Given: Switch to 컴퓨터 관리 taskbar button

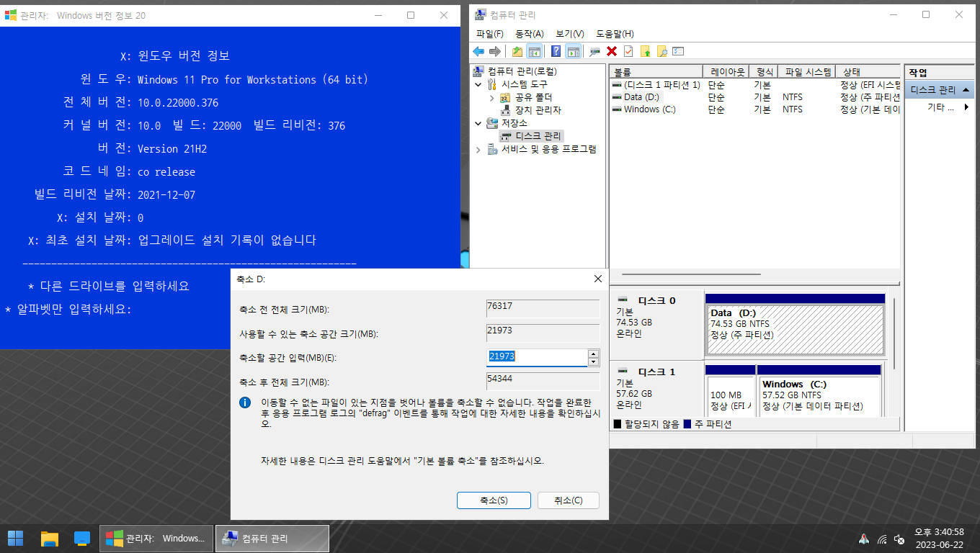Looking at the screenshot, I should pyautogui.click(x=272, y=538).
